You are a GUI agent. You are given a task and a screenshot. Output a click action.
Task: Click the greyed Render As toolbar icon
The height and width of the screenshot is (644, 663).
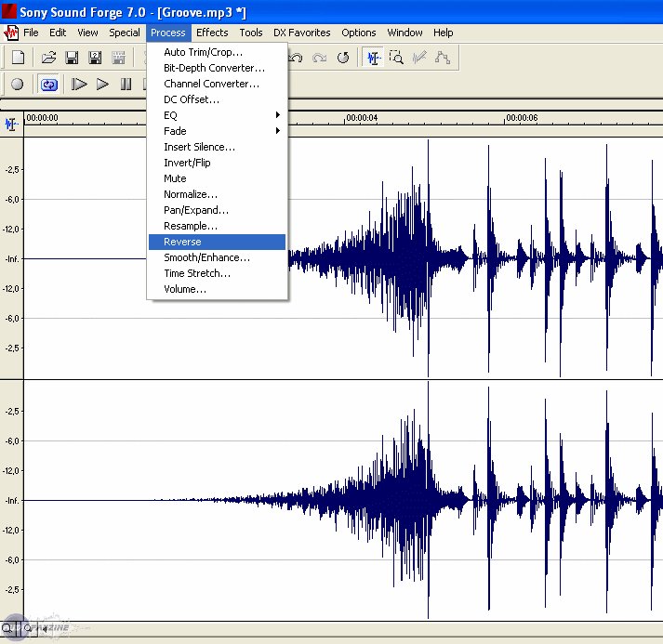pos(118,57)
